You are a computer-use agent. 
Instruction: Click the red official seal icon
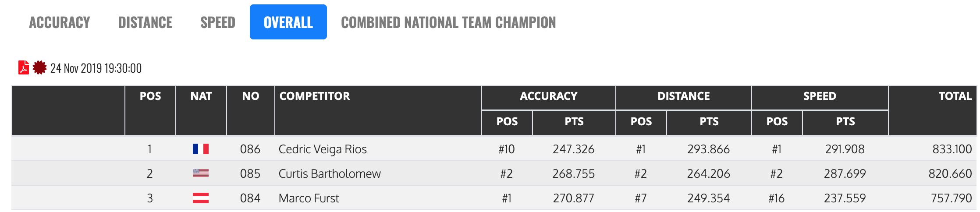point(39,68)
